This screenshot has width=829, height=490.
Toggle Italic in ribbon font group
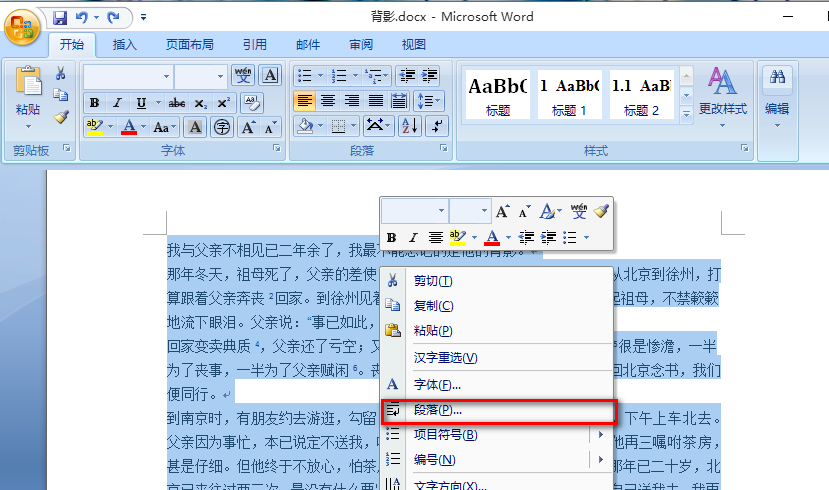point(117,103)
